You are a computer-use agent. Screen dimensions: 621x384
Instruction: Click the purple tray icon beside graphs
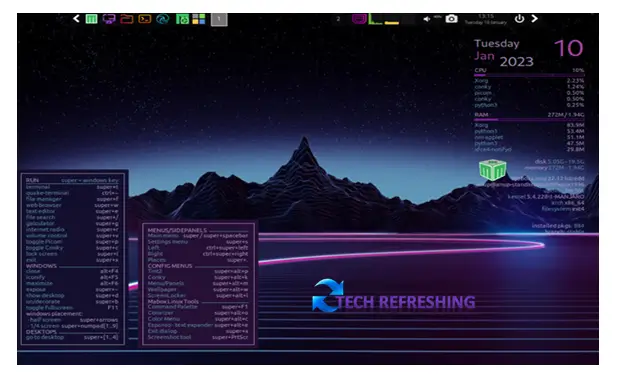coord(359,19)
